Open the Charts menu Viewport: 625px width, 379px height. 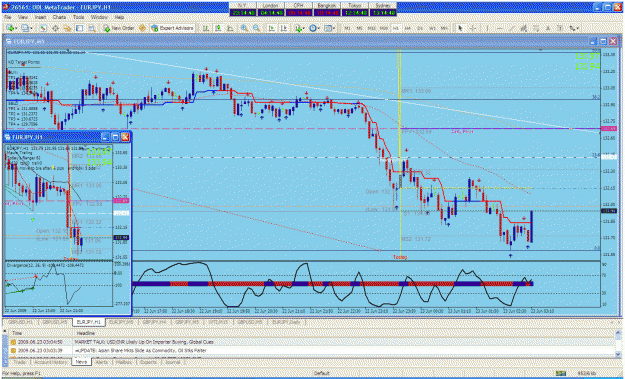(59, 18)
